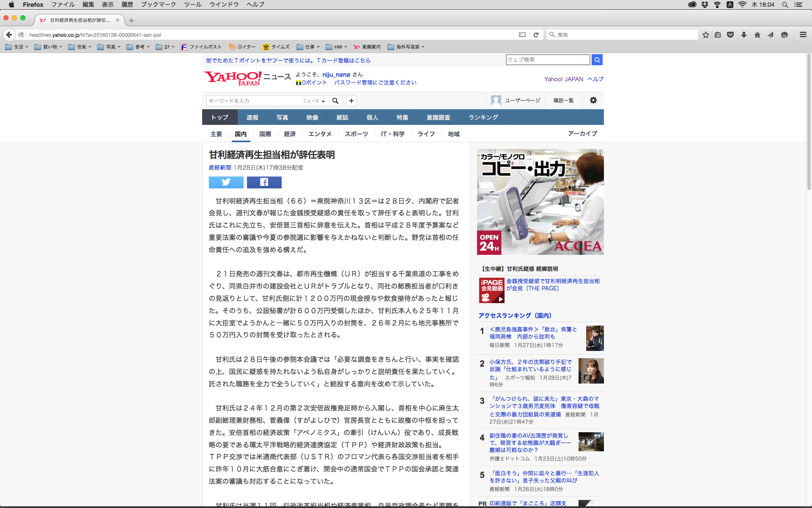Click the ACCEA copy service advertisement
Screen dimensions: 812x508
(540, 202)
